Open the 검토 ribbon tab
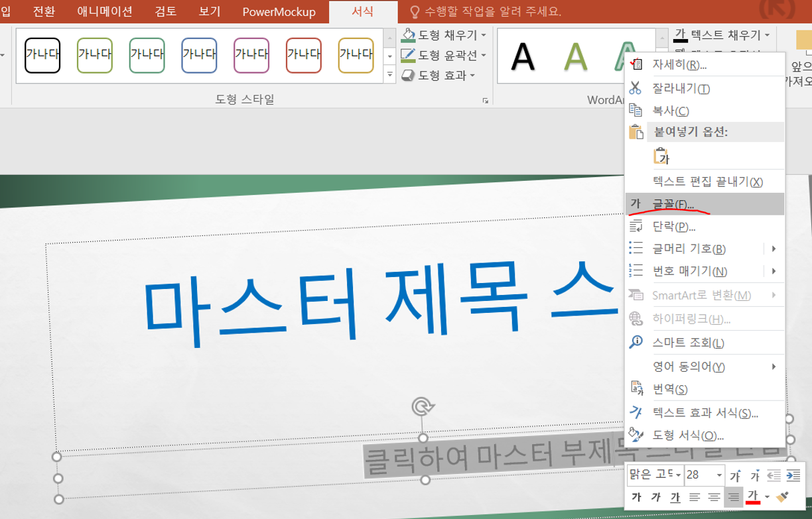 166,11
